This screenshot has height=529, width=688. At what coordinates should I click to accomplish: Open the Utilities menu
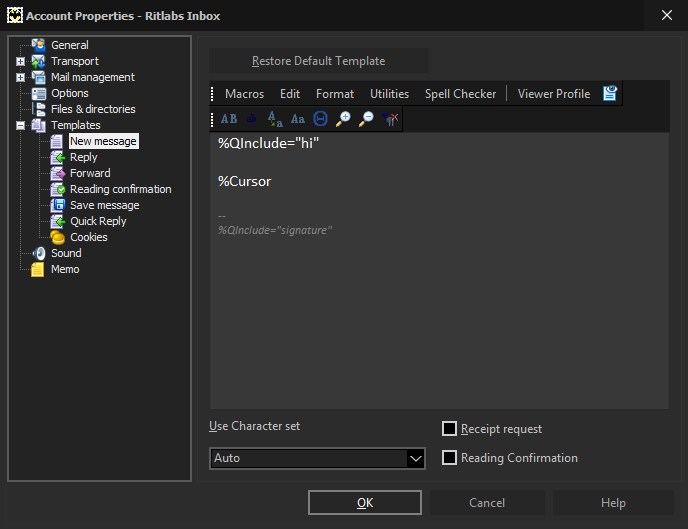(x=389, y=94)
